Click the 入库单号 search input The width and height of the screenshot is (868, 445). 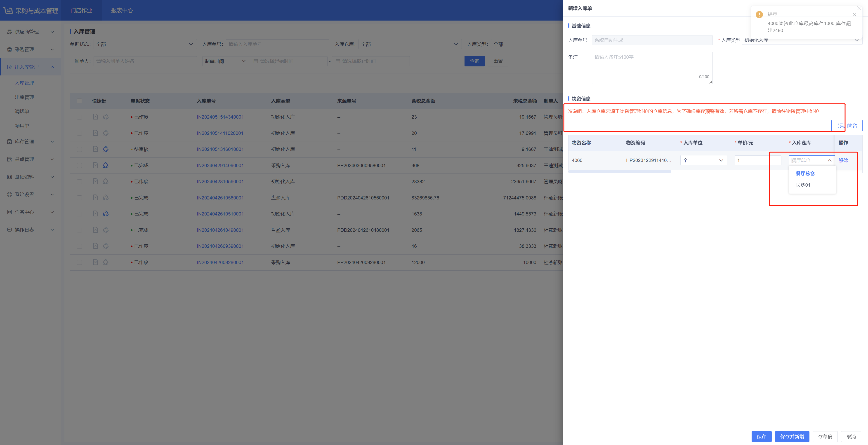point(277,44)
